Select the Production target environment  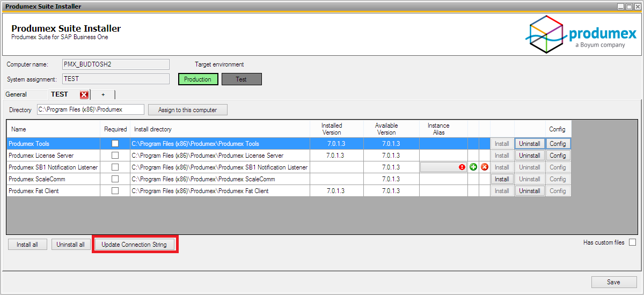pos(198,79)
